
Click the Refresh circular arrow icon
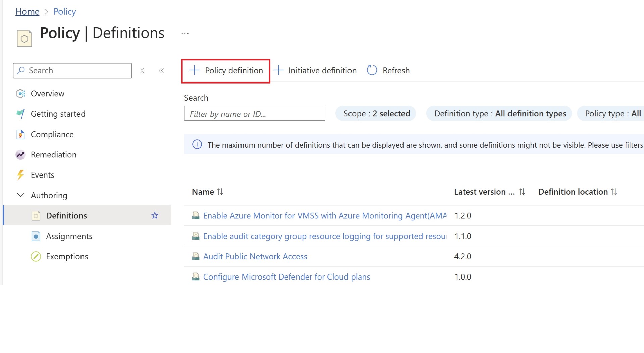tap(372, 70)
